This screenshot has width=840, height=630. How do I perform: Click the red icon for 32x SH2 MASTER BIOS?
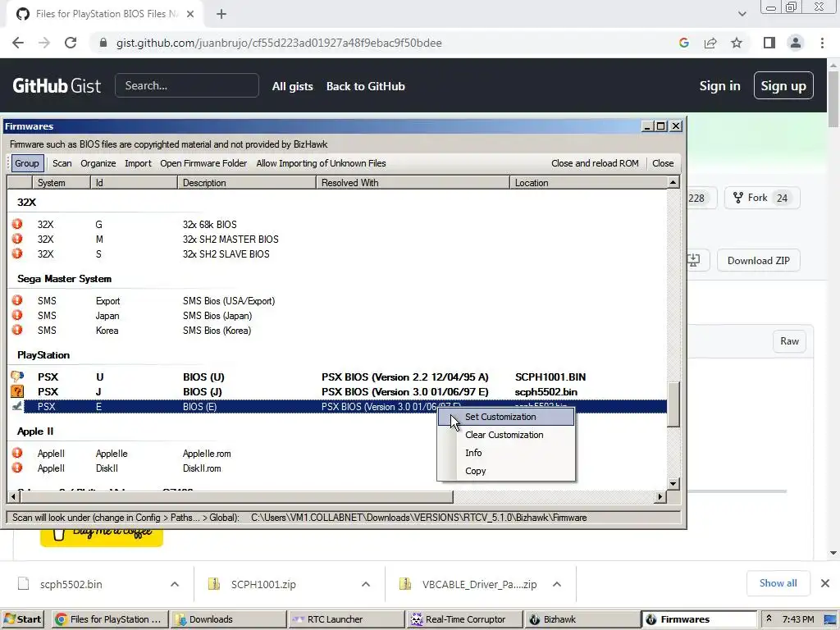18,239
